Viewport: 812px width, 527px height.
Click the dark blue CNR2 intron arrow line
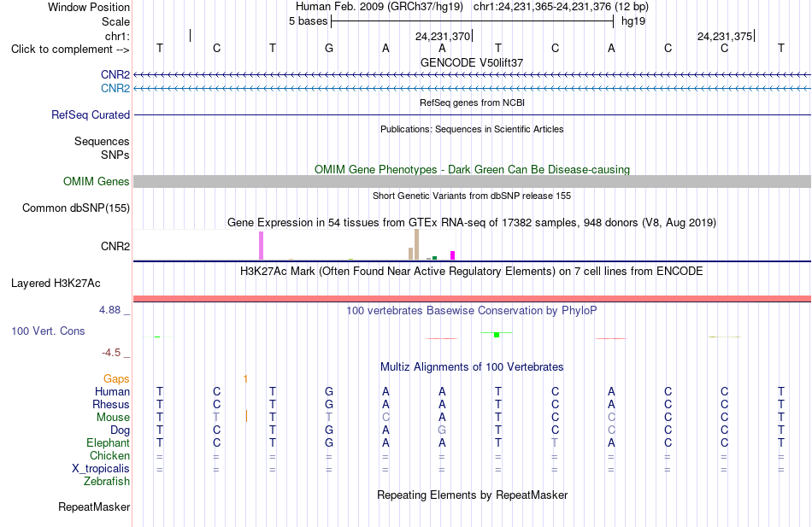(x=472, y=75)
